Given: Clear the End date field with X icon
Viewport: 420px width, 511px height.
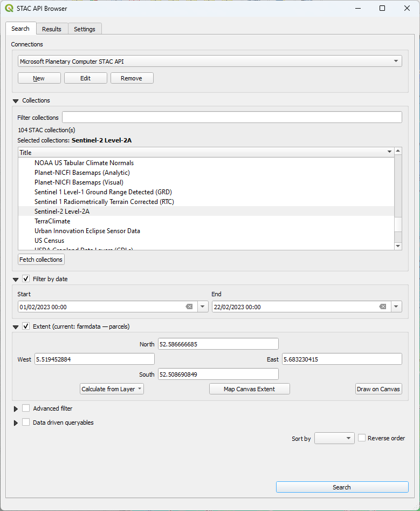Looking at the screenshot, I should point(382,306).
